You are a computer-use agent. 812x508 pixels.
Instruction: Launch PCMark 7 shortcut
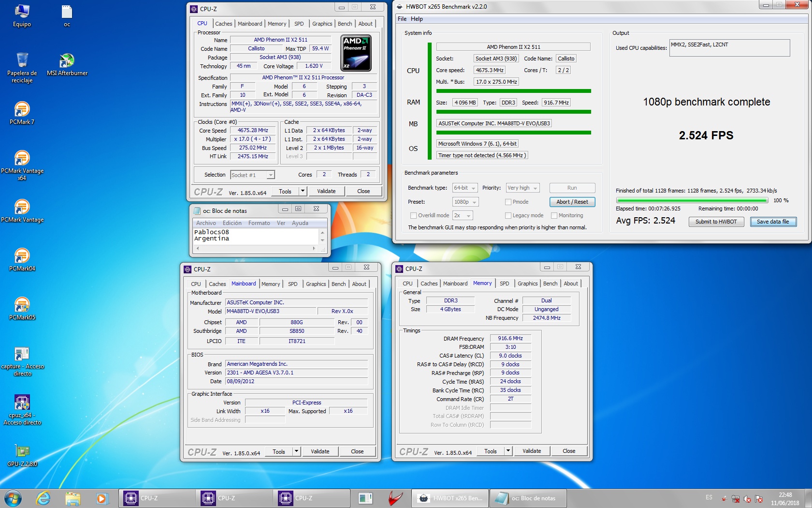point(22,113)
